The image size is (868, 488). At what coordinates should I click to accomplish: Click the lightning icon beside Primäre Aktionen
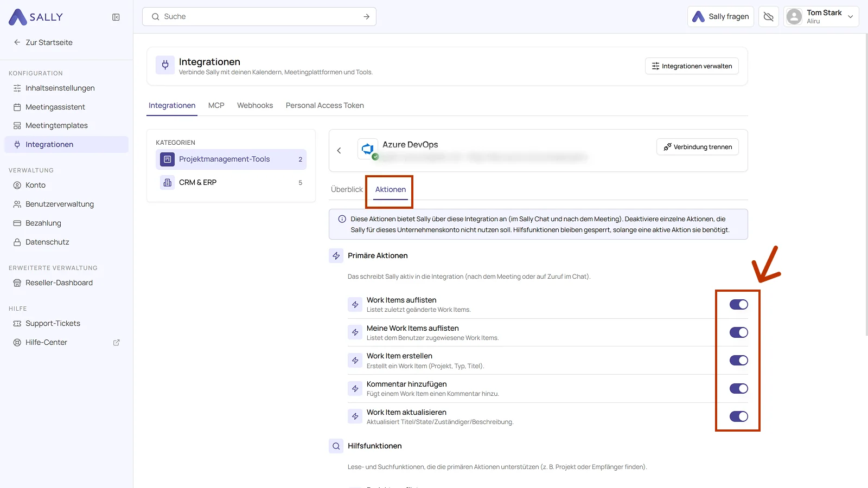336,256
